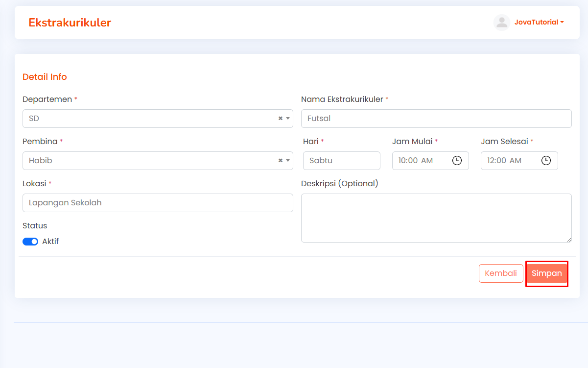
Task: Go back using the Kembali button
Action: click(501, 273)
